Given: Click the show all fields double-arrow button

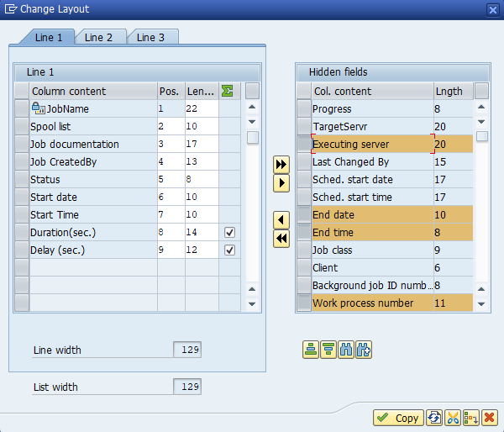Looking at the screenshot, I should [x=281, y=165].
